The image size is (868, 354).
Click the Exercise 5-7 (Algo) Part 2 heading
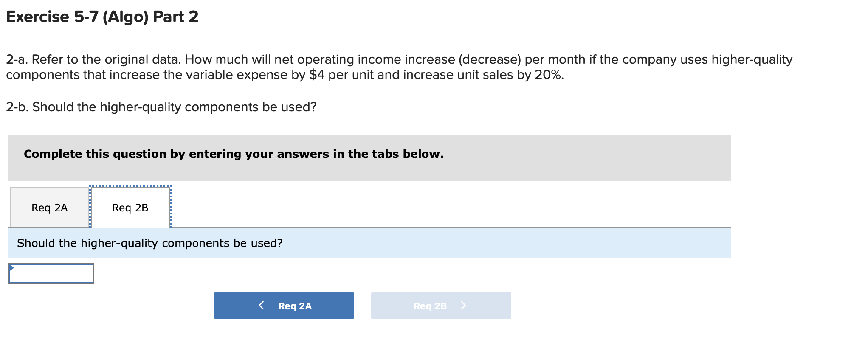[x=102, y=17]
